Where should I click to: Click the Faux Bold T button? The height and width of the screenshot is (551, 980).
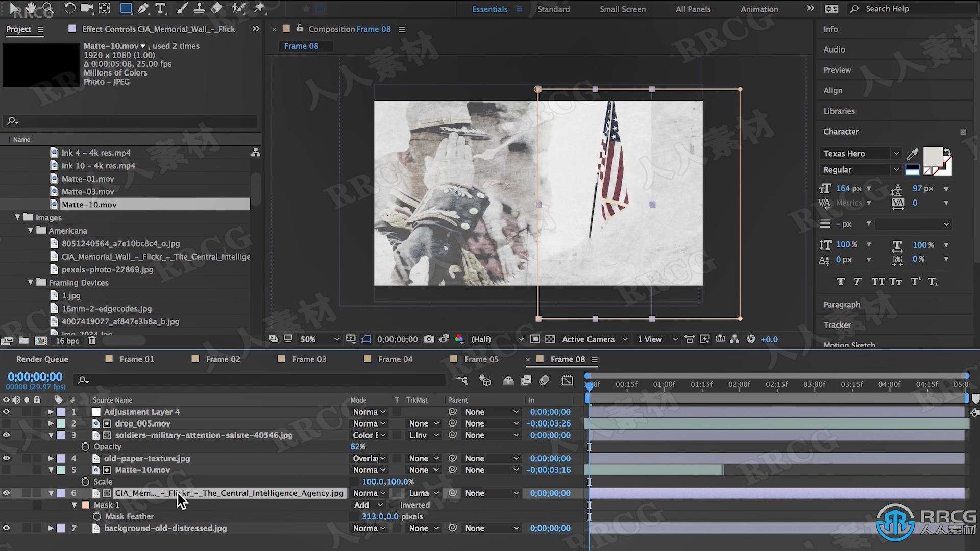click(x=841, y=282)
